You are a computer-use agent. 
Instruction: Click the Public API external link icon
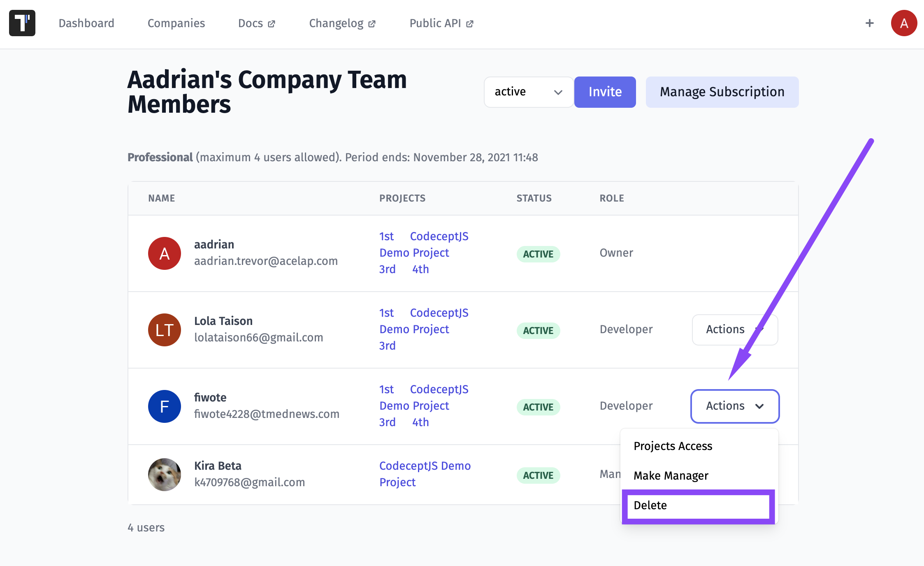pyautogui.click(x=470, y=24)
